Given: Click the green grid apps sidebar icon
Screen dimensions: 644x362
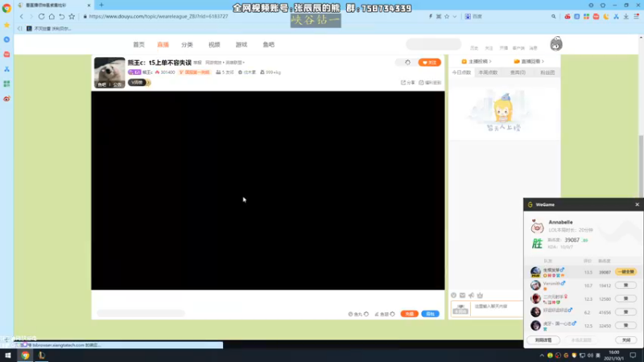Looking at the screenshot, I should point(6,84).
